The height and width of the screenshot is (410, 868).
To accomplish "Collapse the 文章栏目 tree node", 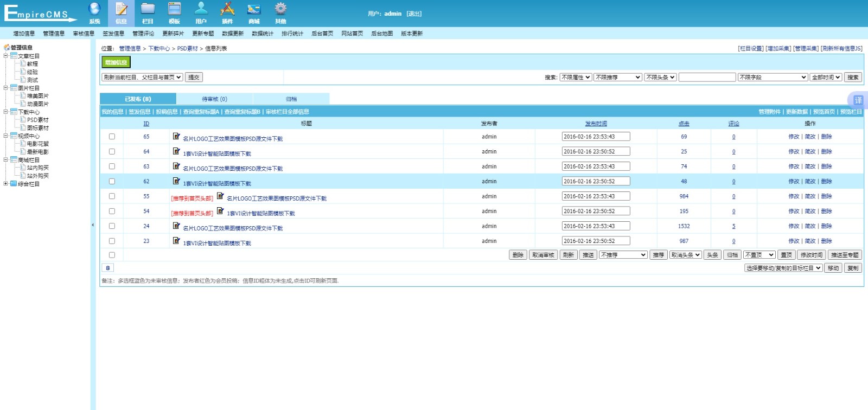I will (x=6, y=56).
